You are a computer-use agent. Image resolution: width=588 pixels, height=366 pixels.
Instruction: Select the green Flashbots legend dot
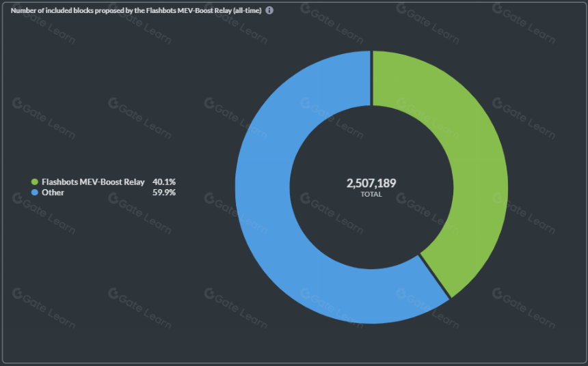(x=35, y=182)
